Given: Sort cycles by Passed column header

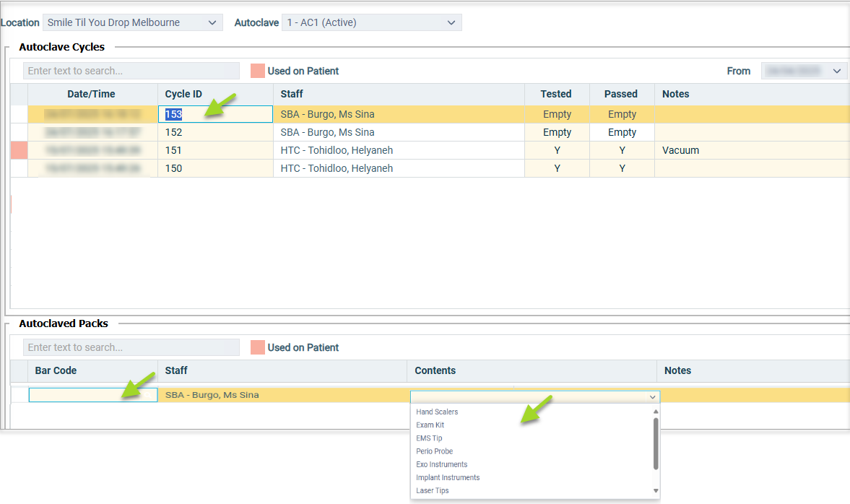Looking at the screenshot, I should pyautogui.click(x=621, y=95).
